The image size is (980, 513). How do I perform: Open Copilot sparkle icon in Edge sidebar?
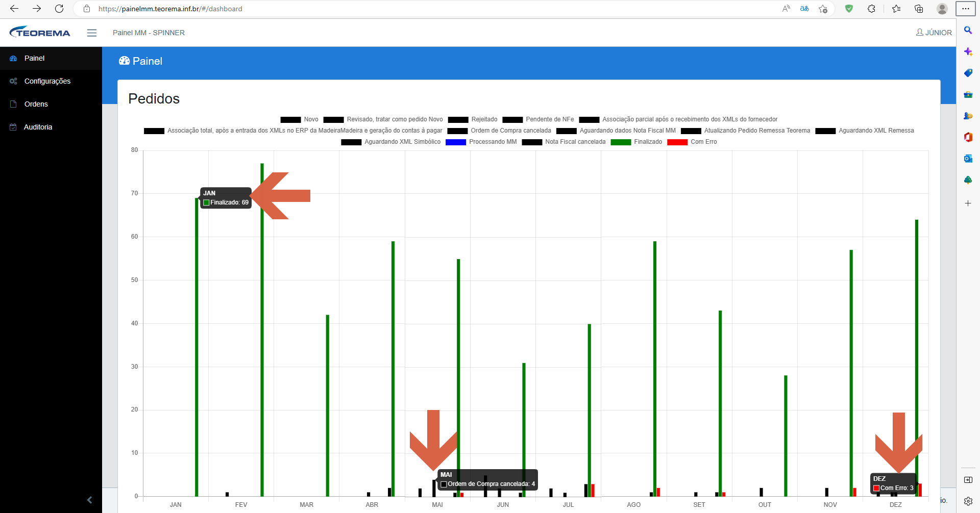968,52
